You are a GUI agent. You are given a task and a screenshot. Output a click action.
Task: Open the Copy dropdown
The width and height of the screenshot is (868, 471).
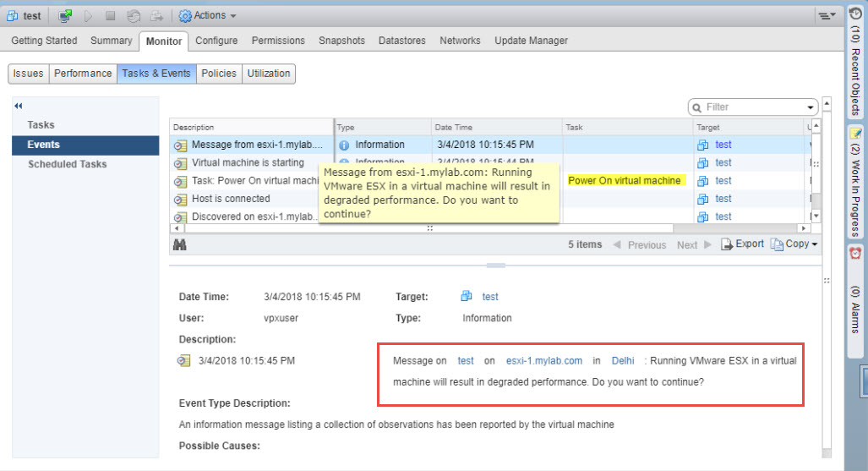coord(794,244)
